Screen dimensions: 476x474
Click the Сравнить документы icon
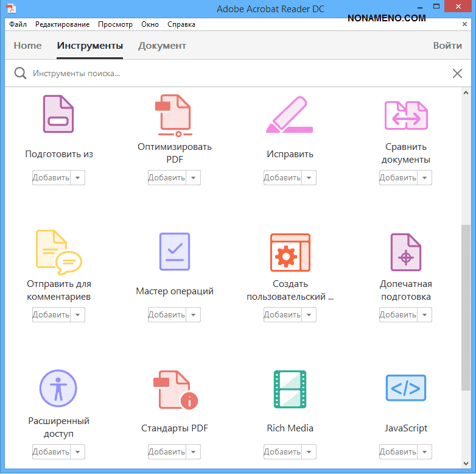tap(406, 115)
